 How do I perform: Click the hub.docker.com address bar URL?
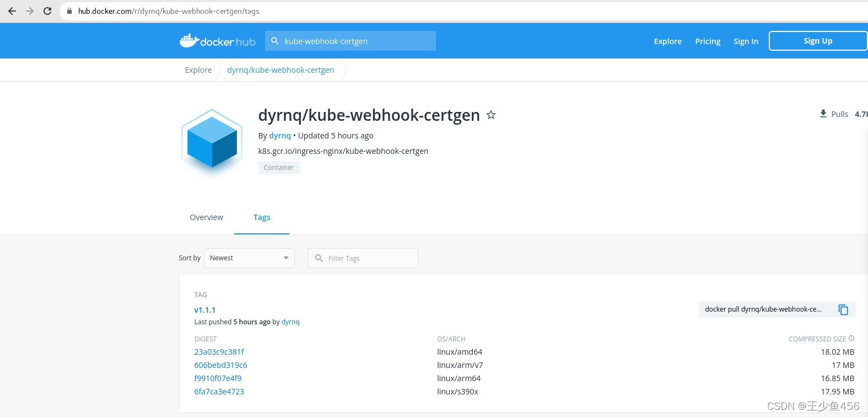click(x=169, y=11)
